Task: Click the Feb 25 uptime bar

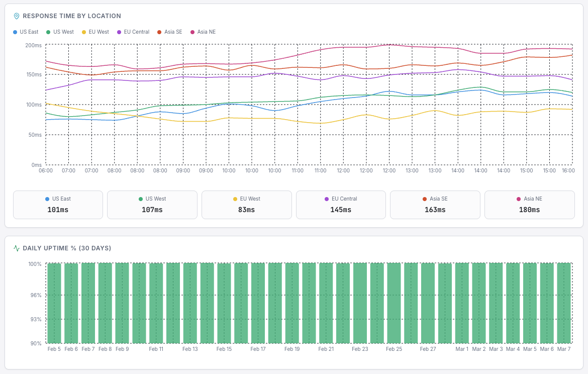Action: (x=394, y=302)
